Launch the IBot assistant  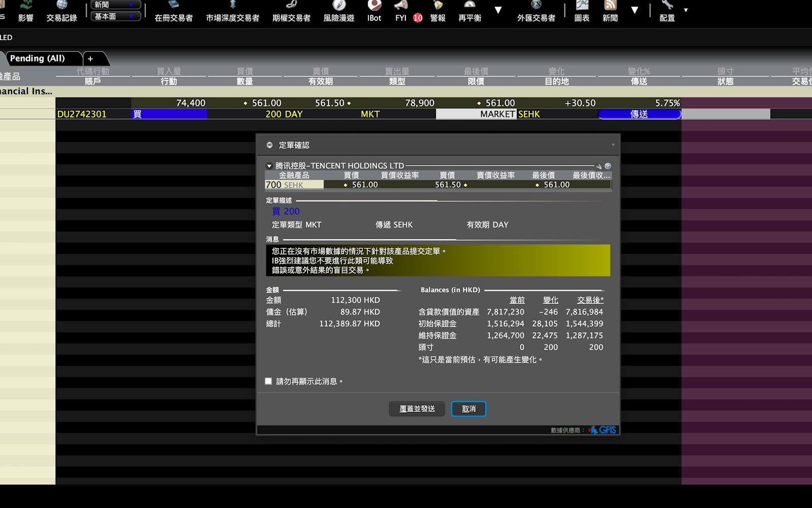(374, 11)
